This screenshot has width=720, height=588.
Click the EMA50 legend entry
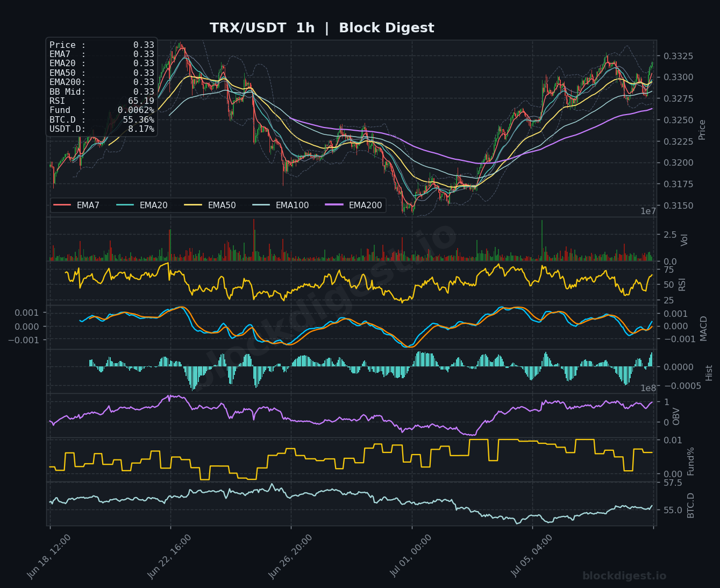click(210, 205)
